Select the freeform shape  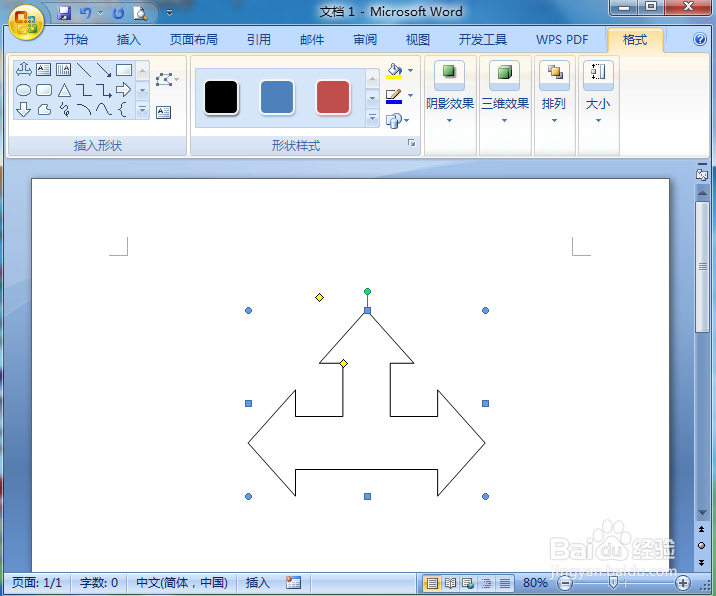point(44,110)
